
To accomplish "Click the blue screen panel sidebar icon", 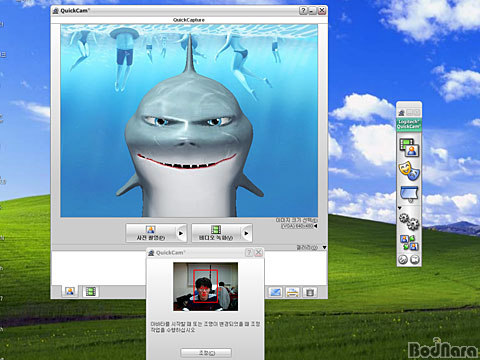I will 409,194.
